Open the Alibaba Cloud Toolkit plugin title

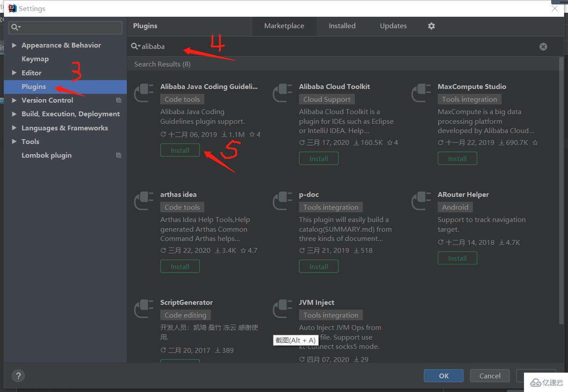(335, 87)
